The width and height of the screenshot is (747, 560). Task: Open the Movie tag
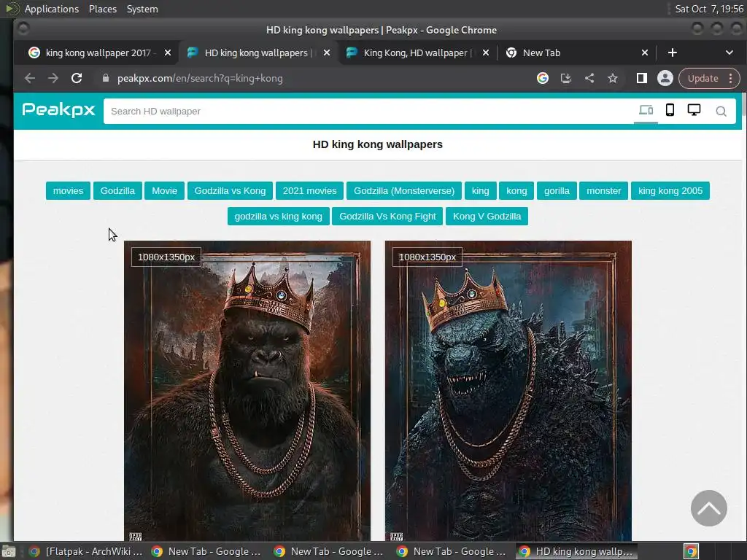click(164, 191)
